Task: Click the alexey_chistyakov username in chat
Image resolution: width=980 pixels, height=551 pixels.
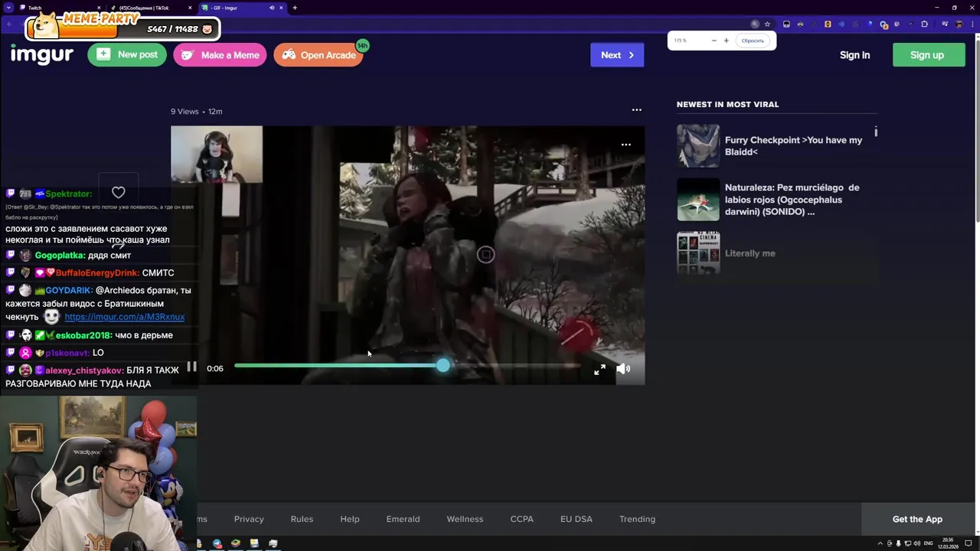Action: point(84,370)
